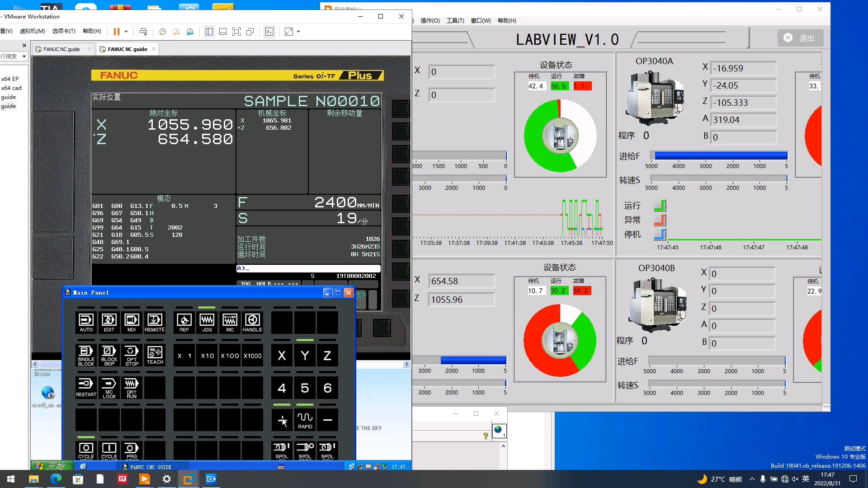Revert to snapshot toolbar icon

tap(176, 32)
